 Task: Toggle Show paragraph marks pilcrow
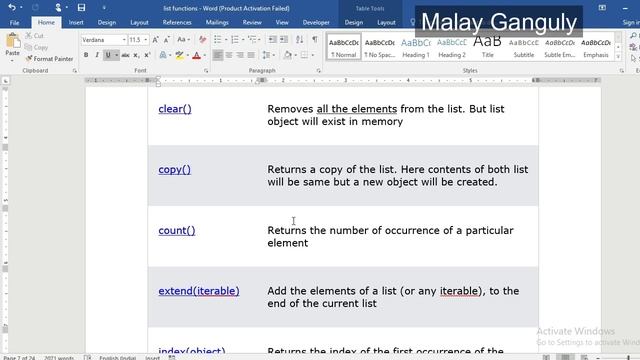[315, 40]
